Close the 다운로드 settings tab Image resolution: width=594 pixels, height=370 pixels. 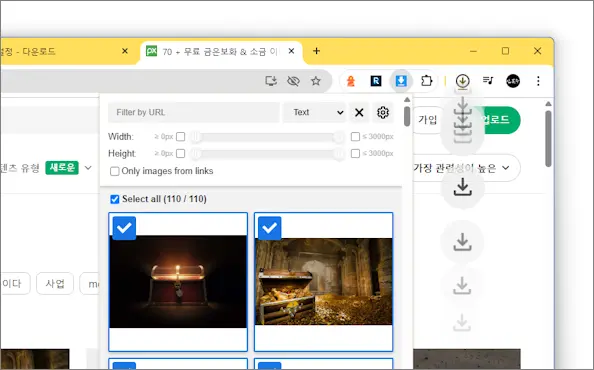[x=125, y=51]
